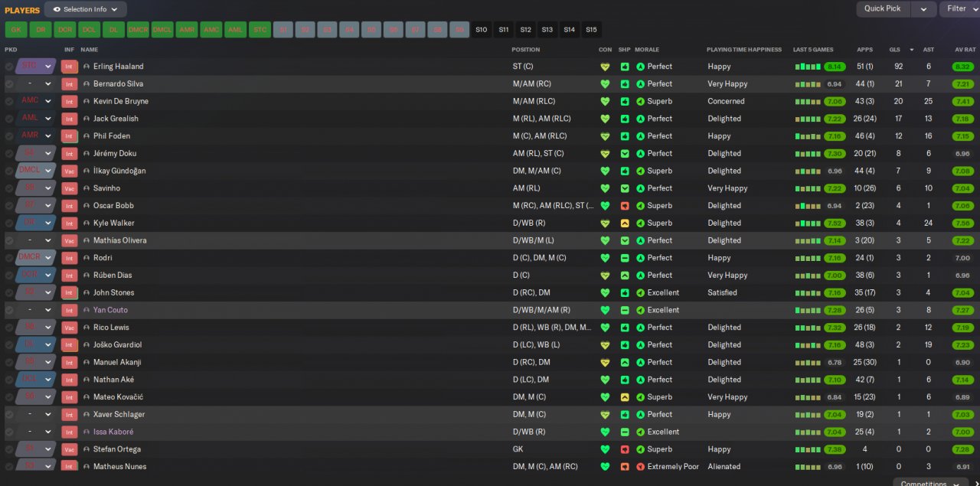Viewport: 980px width, 486px height.
Task: Open the Competitions dropdown at the bottom
Action: point(931,482)
